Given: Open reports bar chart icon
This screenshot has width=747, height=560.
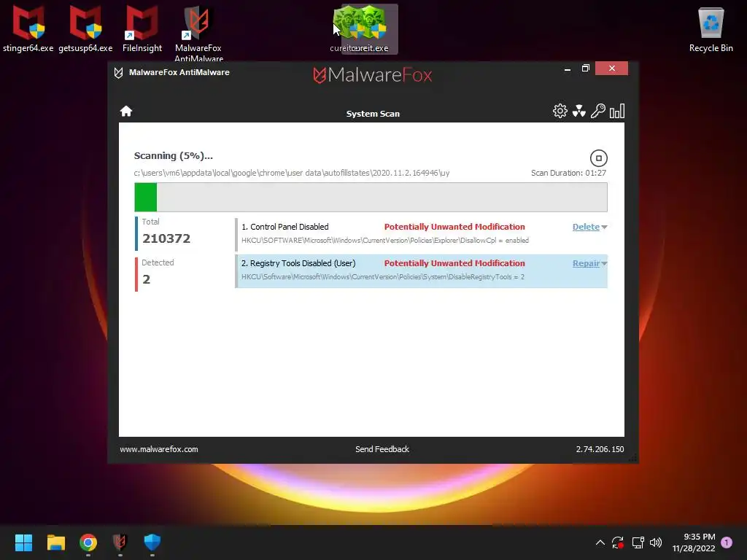Looking at the screenshot, I should [x=617, y=111].
